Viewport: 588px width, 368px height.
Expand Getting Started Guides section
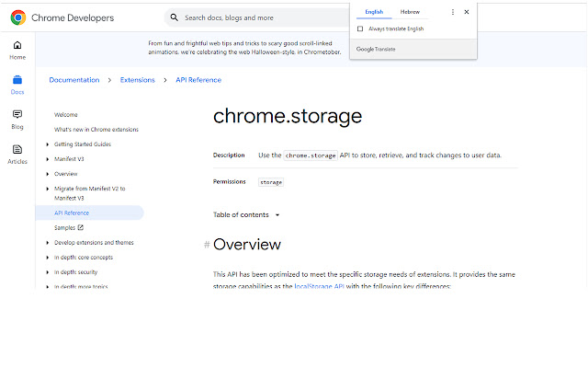tap(48, 144)
